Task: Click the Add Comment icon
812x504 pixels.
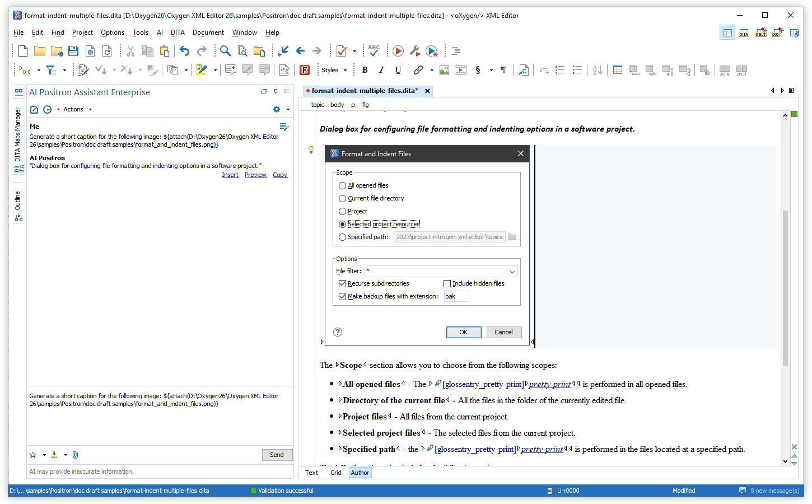Action: point(231,70)
